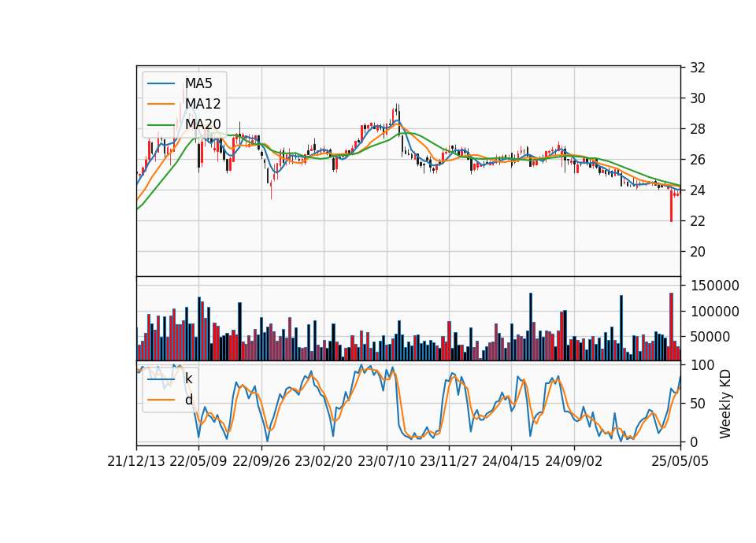Click the k legend label in KD panel
The width and height of the screenshot is (756, 543).
(189, 379)
